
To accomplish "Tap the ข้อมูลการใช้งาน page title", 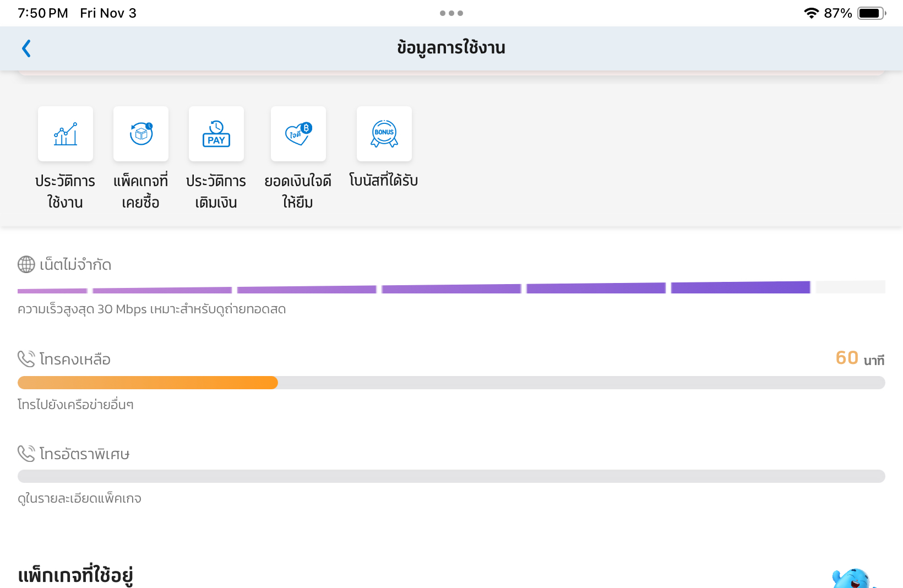I will (452, 48).
